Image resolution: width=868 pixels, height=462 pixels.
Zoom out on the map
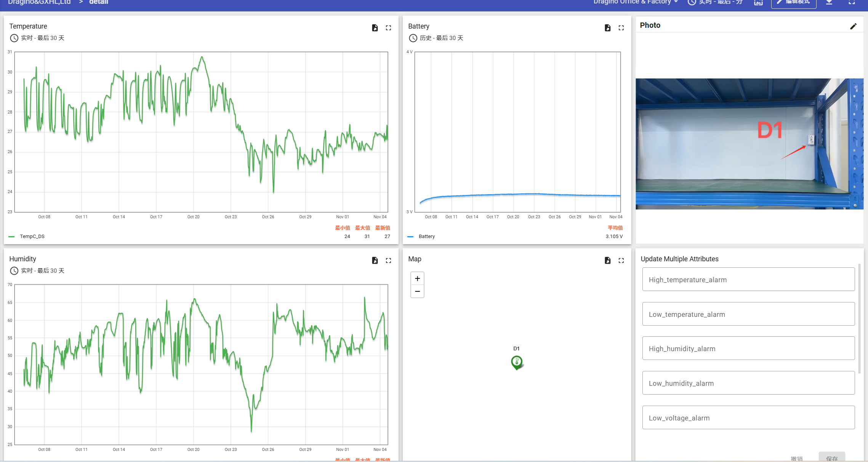[417, 291]
